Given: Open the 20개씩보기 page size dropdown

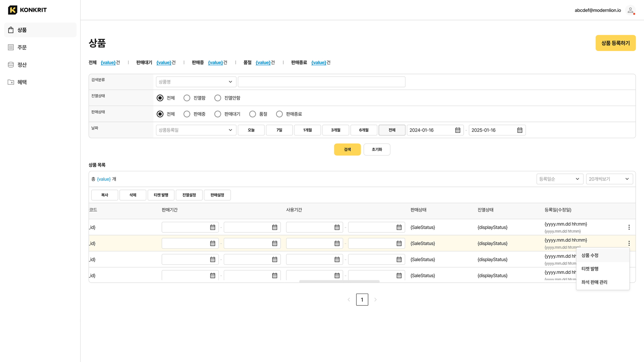Looking at the screenshot, I should click(x=609, y=179).
